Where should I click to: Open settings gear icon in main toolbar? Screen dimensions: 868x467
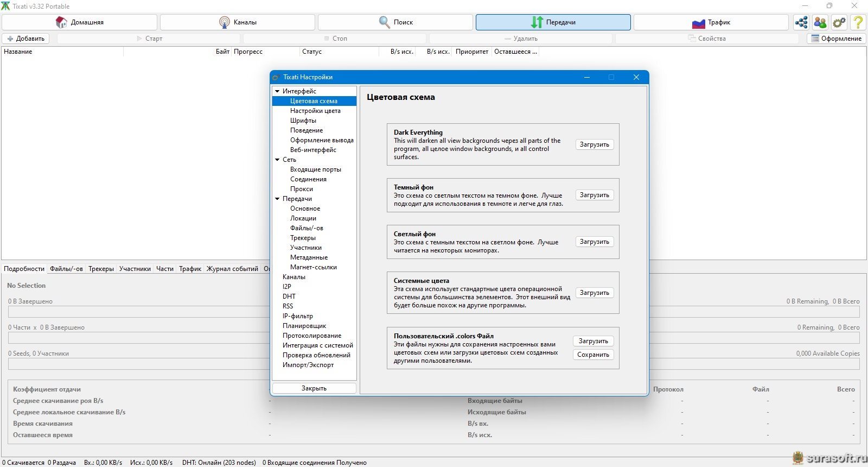[x=839, y=22]
